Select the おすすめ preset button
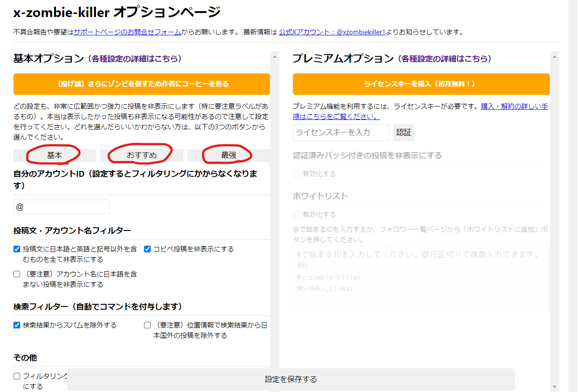The width and height of the screenshot is (579, 392). pyautogui.click(x=142, y=155)
